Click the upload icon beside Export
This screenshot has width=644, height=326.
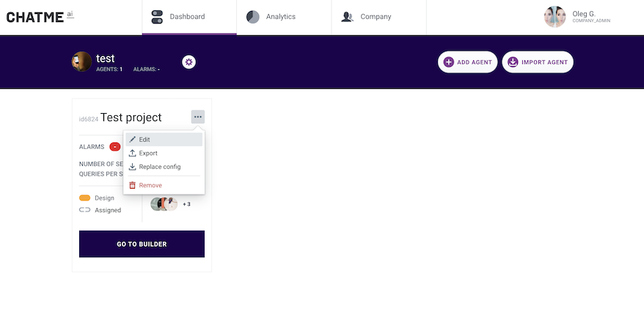(132, 153)
